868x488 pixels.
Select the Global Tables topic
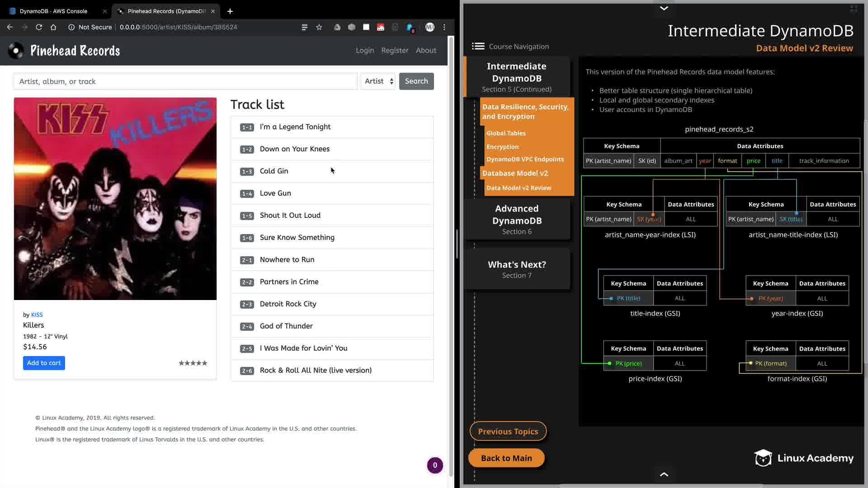(506, 133)
